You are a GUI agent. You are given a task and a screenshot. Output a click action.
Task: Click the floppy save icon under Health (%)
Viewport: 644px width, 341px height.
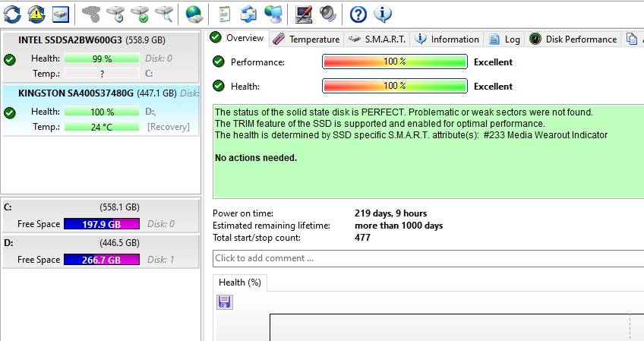click(225, 302)
